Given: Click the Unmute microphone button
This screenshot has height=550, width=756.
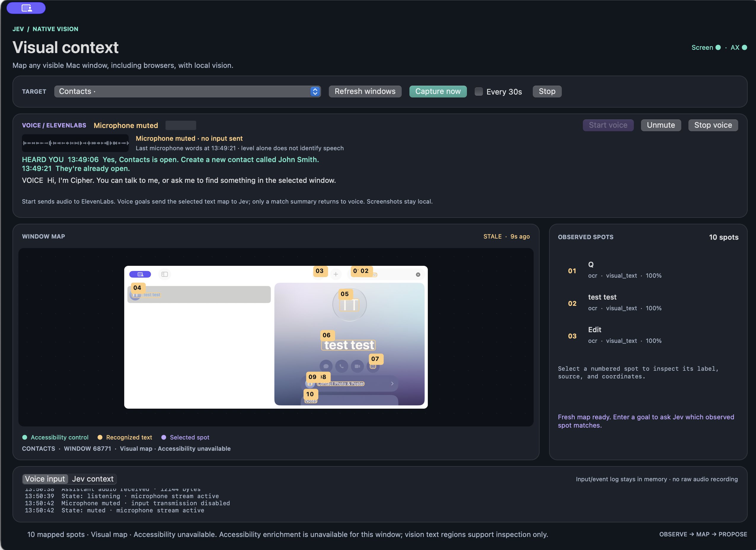Looking at the screenshot, I should click(661, 125).
